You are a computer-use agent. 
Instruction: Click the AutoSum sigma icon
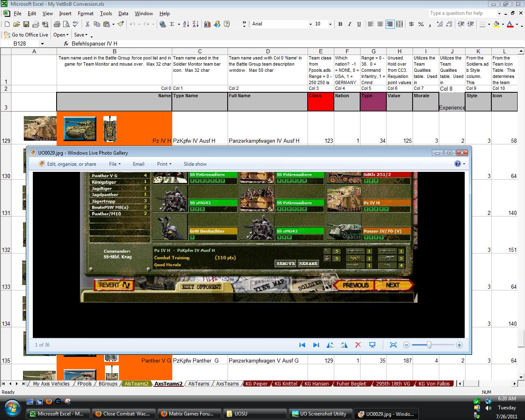(172, 24)
